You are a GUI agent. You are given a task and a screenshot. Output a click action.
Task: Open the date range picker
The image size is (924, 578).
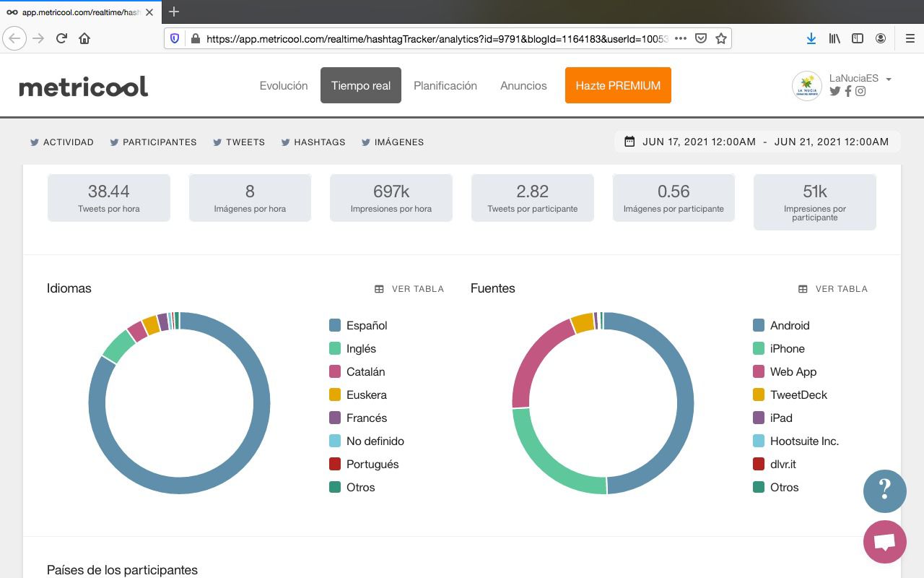[x=757, y=142]
